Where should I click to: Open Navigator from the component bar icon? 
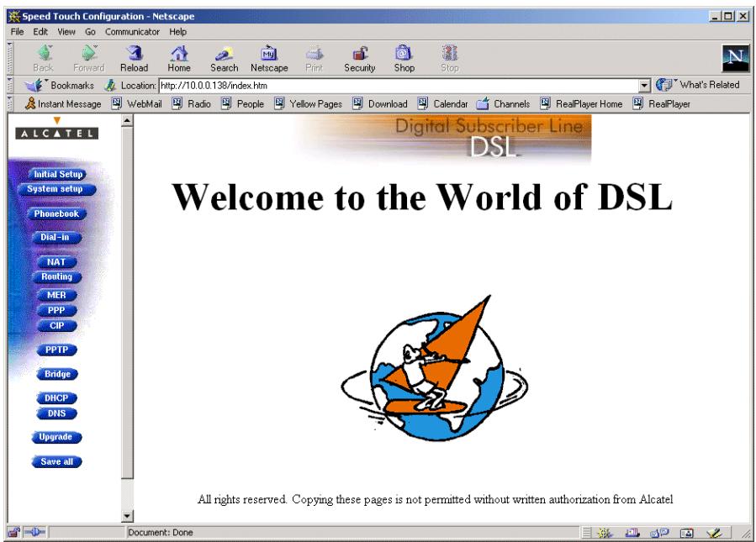pyautogui.click(x=604, y=533)
